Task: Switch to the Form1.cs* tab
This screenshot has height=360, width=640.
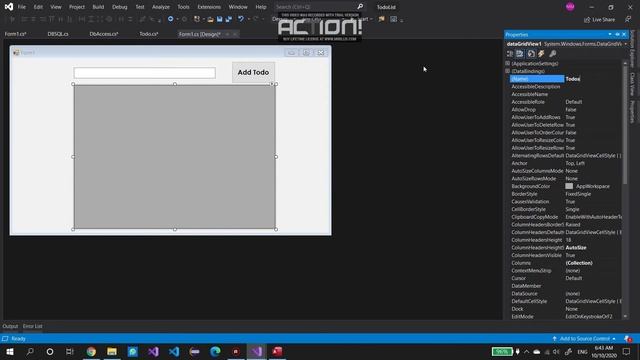Action: pos(16,34)
